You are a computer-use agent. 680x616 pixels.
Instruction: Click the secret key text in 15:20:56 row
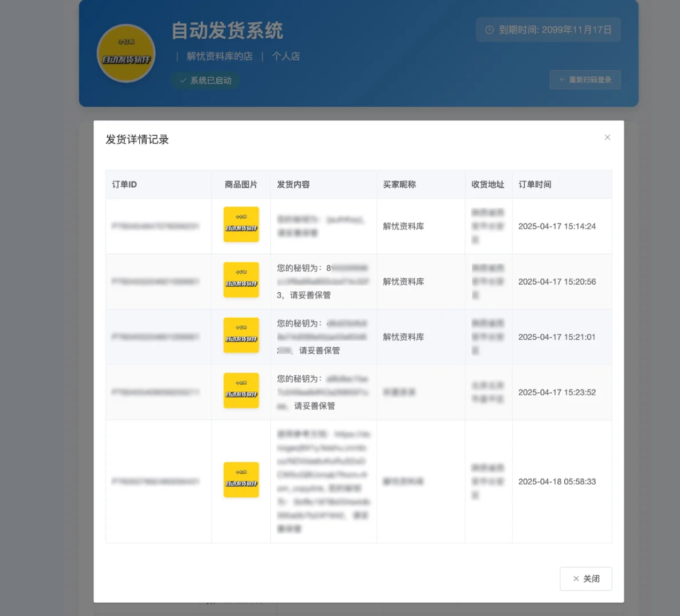(323, 281)
